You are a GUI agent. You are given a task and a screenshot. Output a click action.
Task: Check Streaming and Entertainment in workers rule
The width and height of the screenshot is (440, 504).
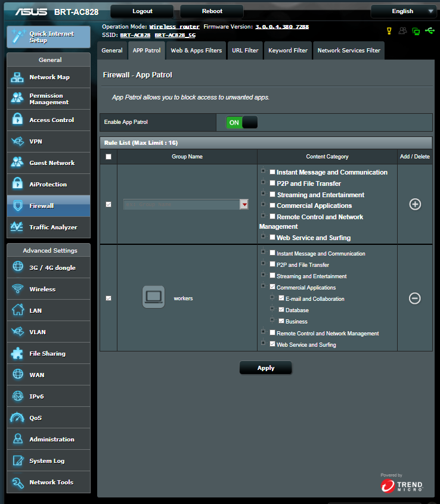click(272, 276)
